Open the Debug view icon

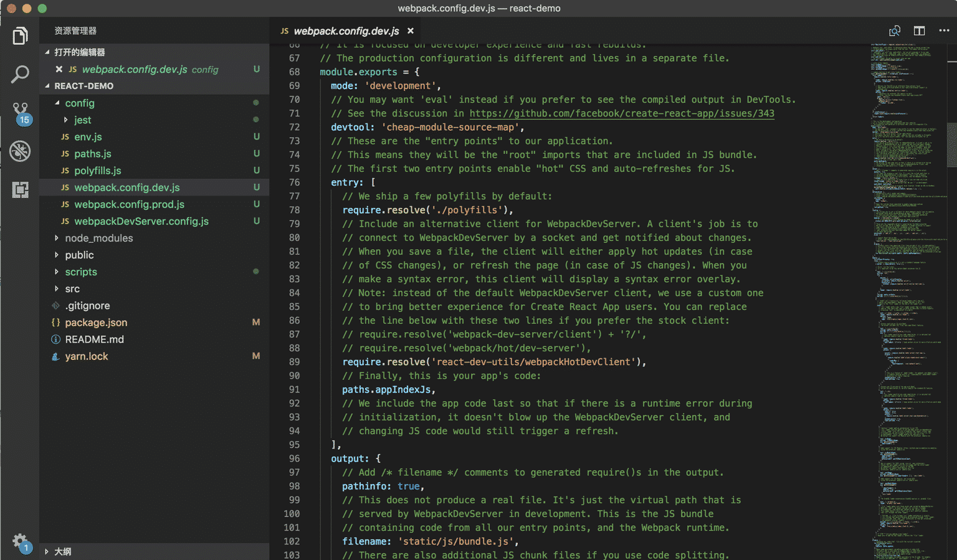[x=20, y=151]
